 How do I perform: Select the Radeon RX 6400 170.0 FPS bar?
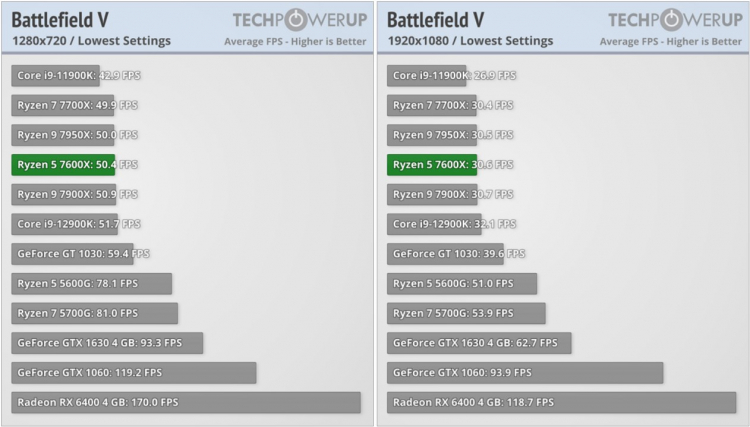pyautogui.click(x=185, y=402)
